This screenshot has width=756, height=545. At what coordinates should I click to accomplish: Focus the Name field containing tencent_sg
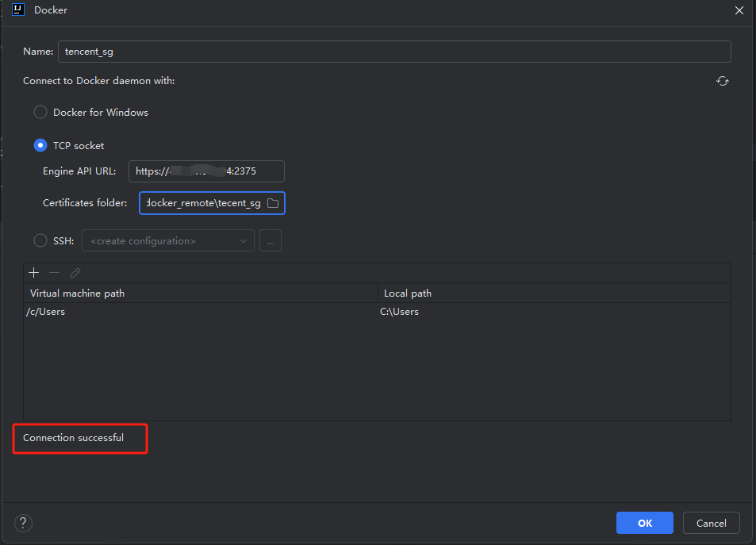tap(394, 52)
